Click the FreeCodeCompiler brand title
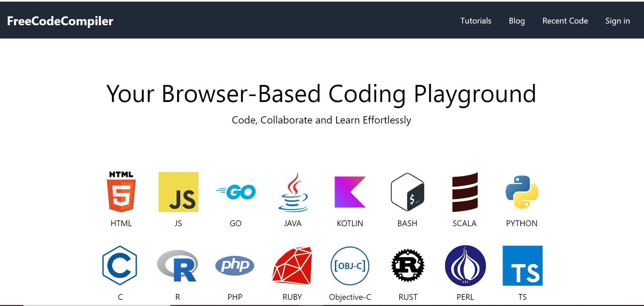This screenshot has height=306, width=644. (60, 21)
